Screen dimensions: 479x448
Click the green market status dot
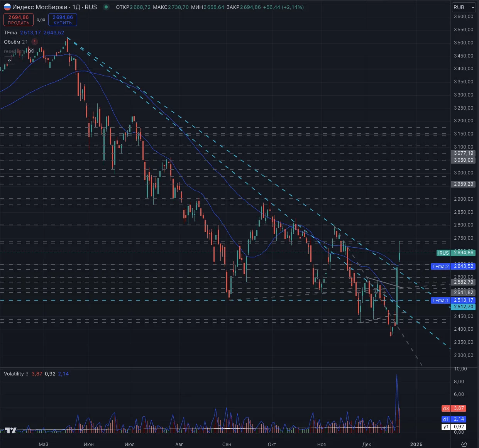[x=106, y=7]
